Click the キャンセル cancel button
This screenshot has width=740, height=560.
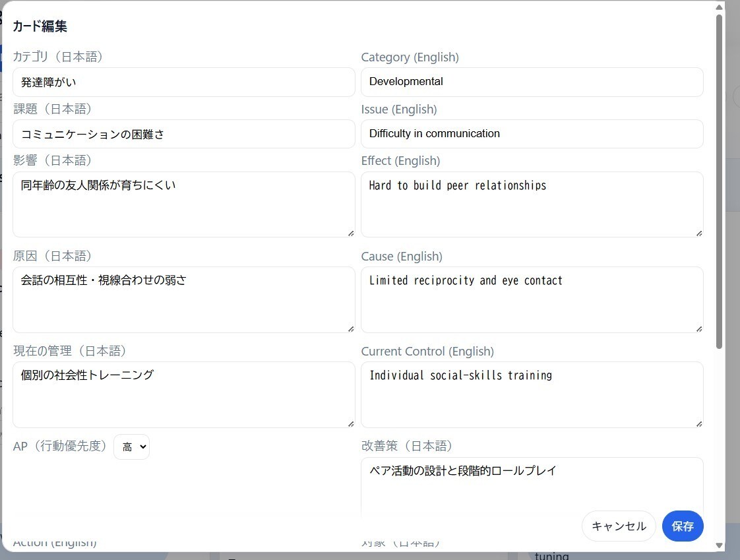tap(619, 526)
